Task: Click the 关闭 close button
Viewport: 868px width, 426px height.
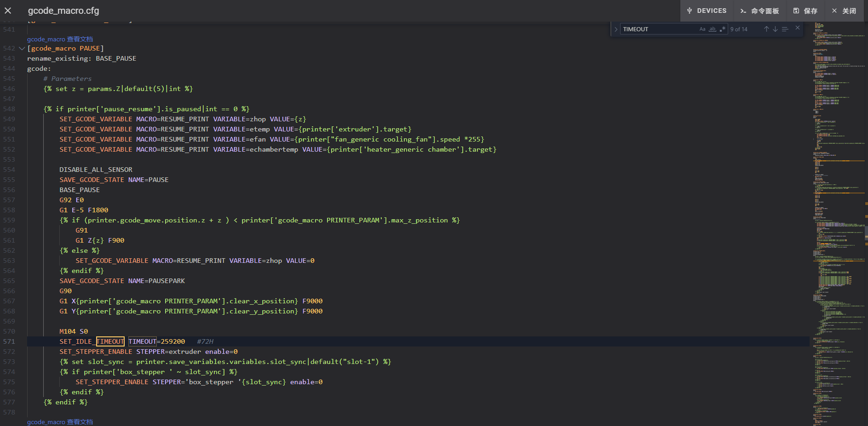Action: [844, 11]
